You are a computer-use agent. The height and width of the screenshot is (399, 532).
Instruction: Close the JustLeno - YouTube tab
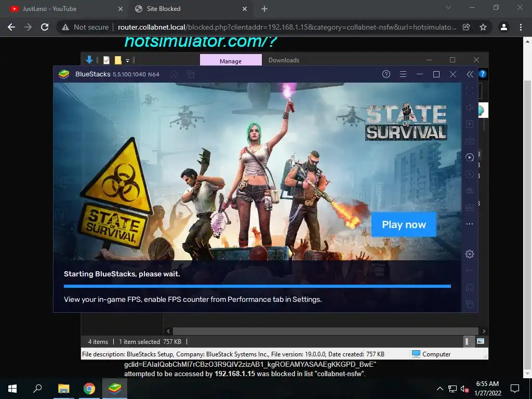click(x=121, y=9)
